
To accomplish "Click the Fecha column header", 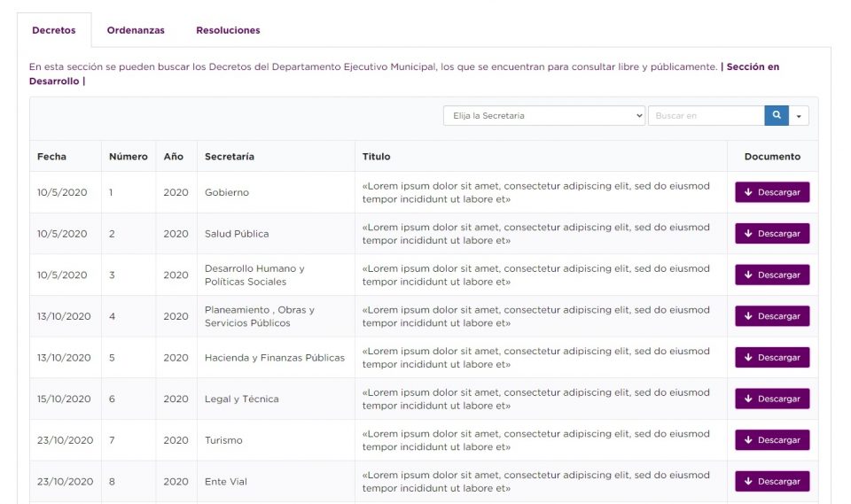I will pos(51,157).
